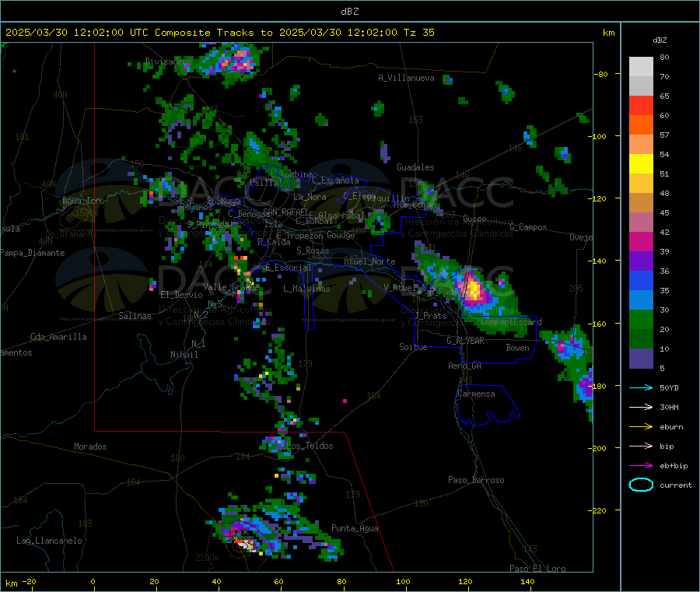The height and width of the screenshot is (592, 700).
Task: Click the 'L_Malvinas' place label
Action: tap(306, 289)
